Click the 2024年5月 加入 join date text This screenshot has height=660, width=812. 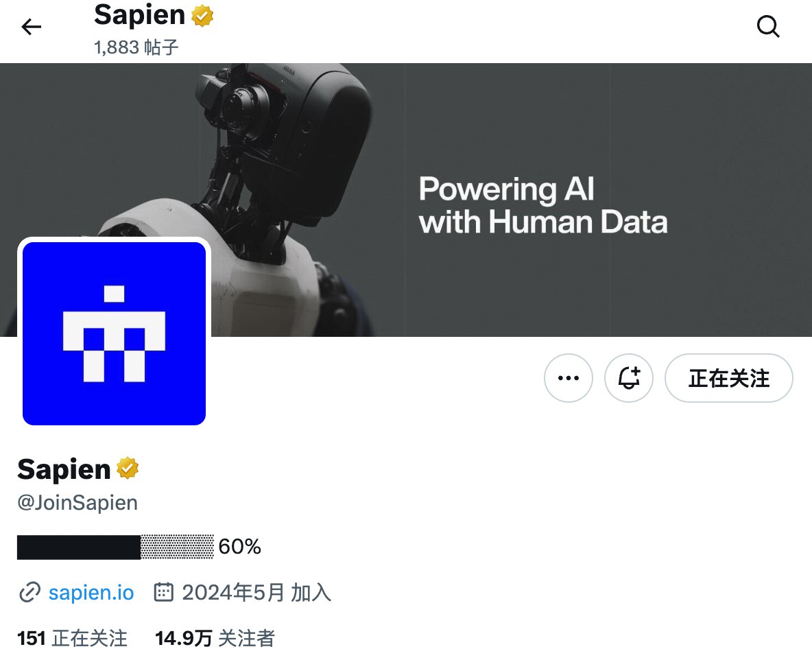[256, 592]
